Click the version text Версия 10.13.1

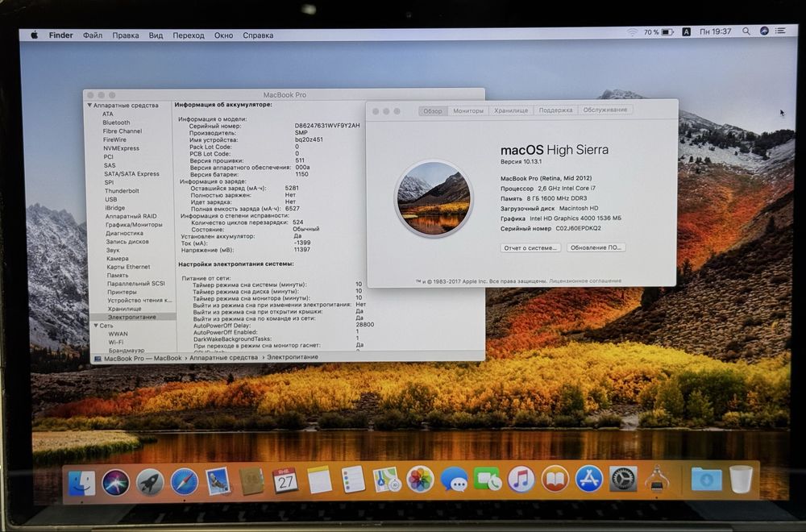tap(521, 161)
